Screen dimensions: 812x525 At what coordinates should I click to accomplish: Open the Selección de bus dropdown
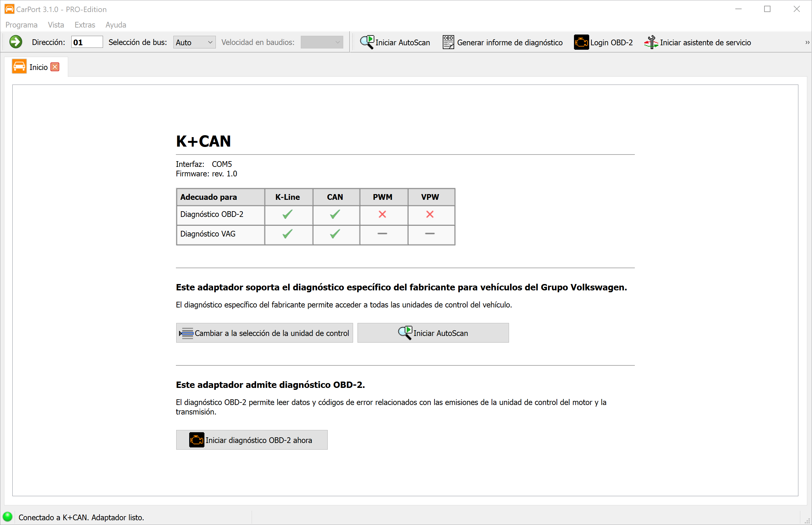(x=194, y=42)
